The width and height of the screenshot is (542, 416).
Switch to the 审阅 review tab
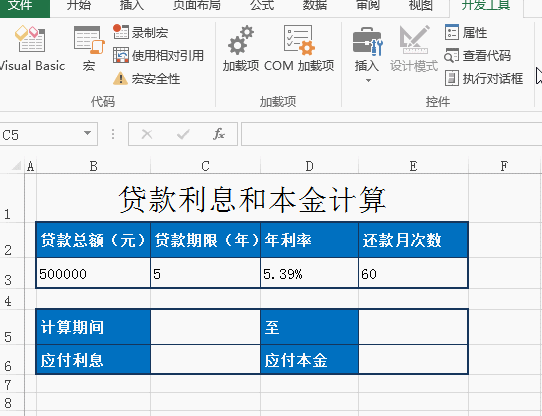368,6
